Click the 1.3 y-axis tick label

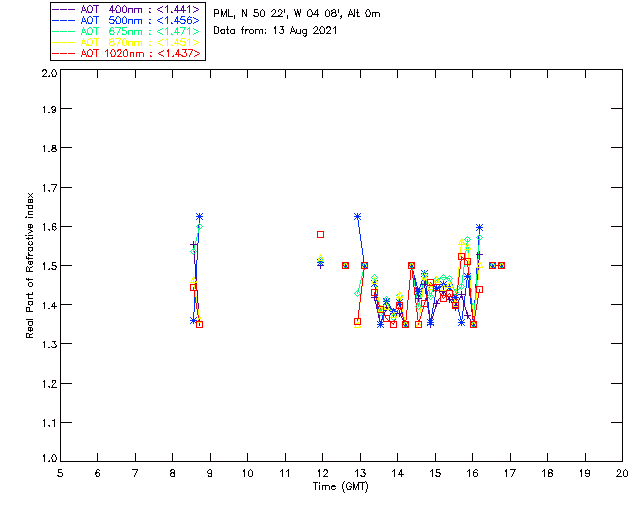coord(49,344)
